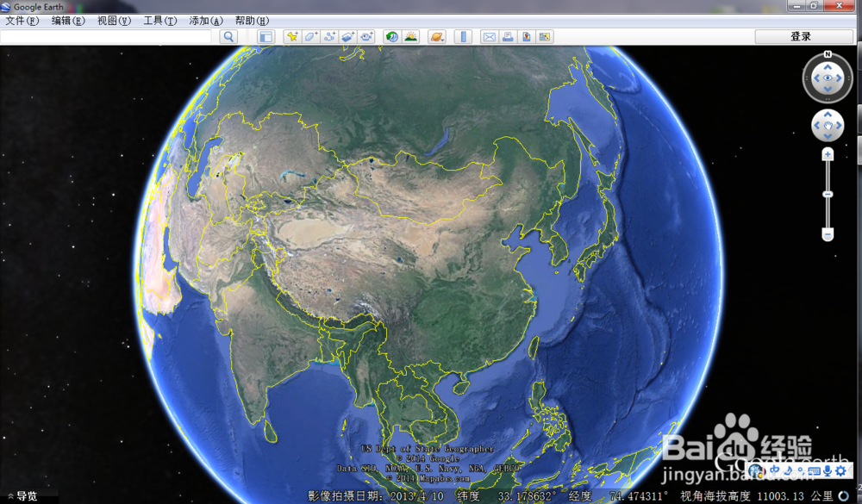Image resolution: width=862 pixels, height=504 pixels.
Task: Open the IME soft keyboard icon
Action: tap(815, 471)
